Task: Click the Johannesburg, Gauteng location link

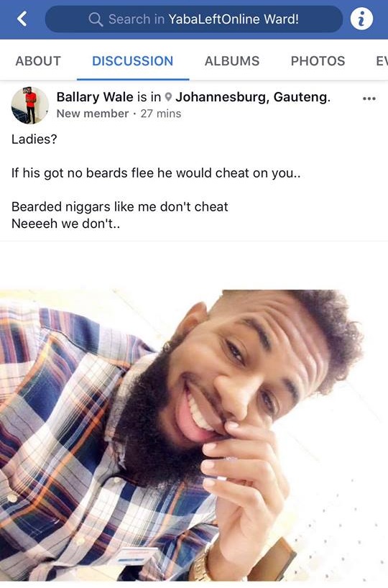Action: coord(253,97)
